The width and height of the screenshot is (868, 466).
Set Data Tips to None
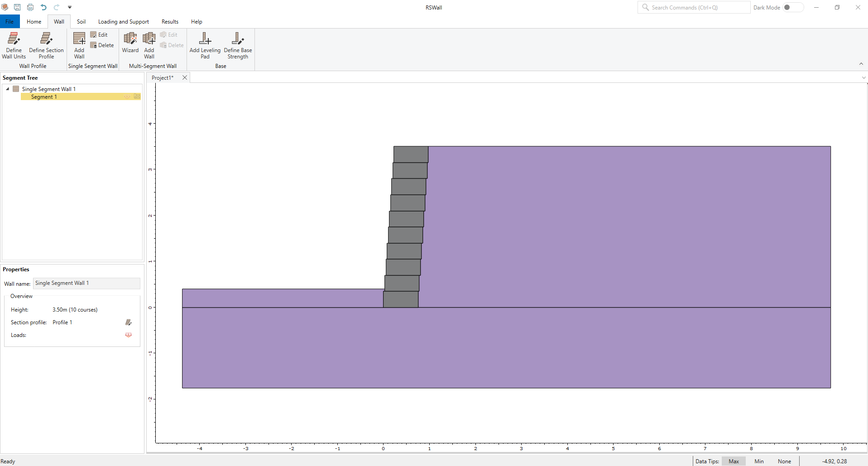pos(784,461)
